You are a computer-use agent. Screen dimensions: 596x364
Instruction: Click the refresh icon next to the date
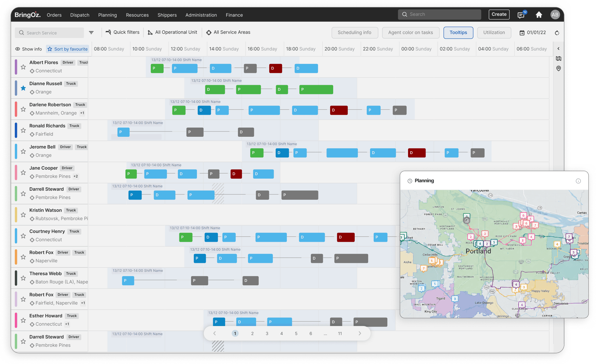(x=557, y=33)
